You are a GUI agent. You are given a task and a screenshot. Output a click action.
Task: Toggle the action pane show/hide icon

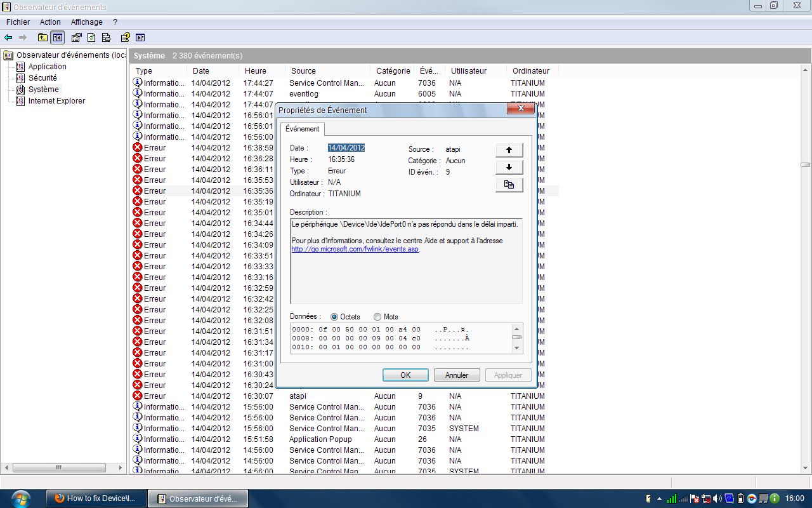pos(140,37)
